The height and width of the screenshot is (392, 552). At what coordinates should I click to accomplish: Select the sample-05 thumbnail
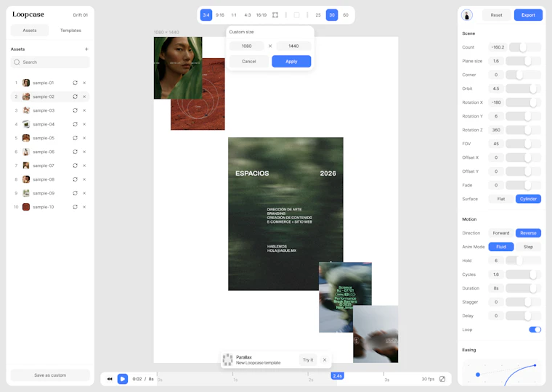[26, 138]
